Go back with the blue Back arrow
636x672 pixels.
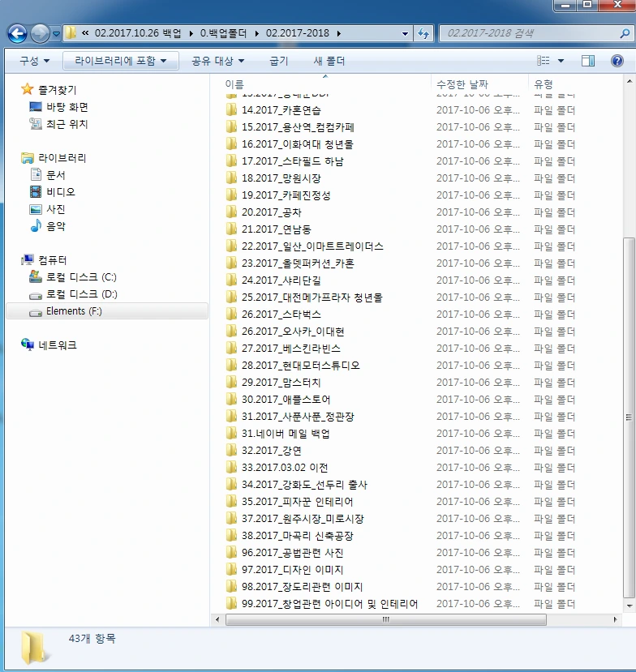[18, 33]
